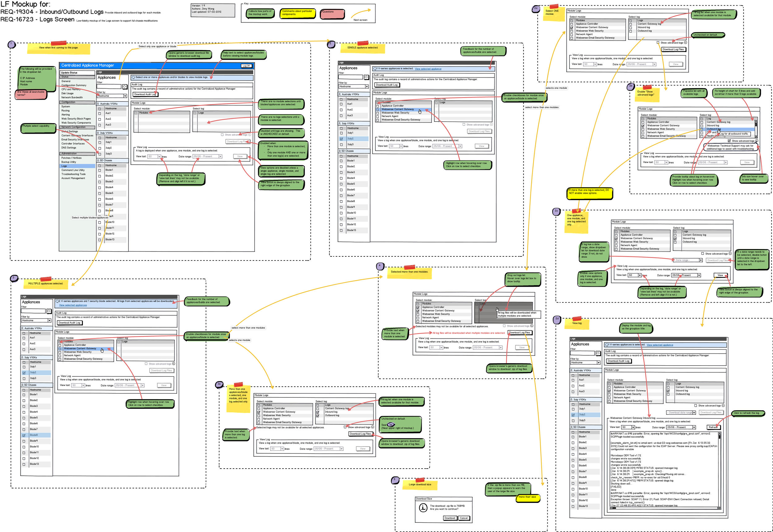Uncheck Blade8 checkbox in panel 3
773x532 pixels.
(24, 435)
